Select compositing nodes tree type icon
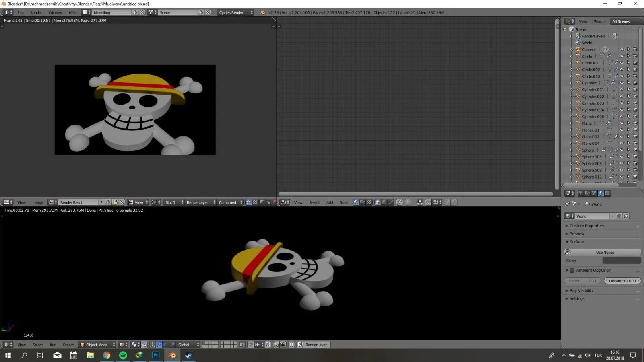 [x=362, y=202]
